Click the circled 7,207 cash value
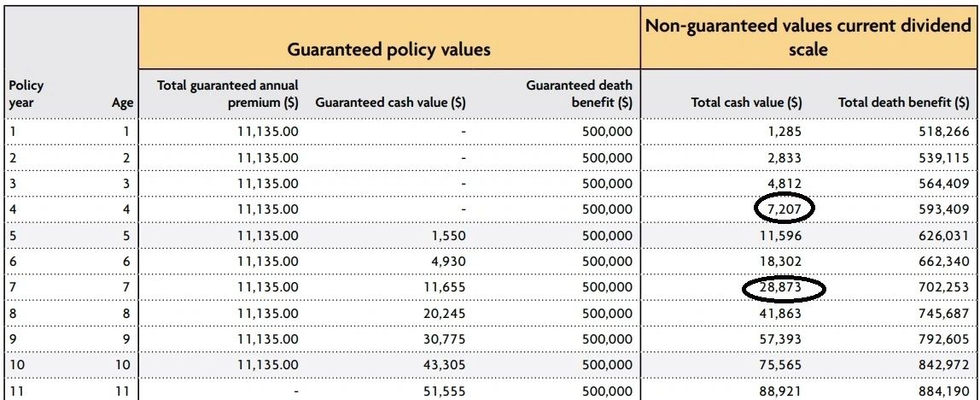980x400 pixels. click(784, 208)
